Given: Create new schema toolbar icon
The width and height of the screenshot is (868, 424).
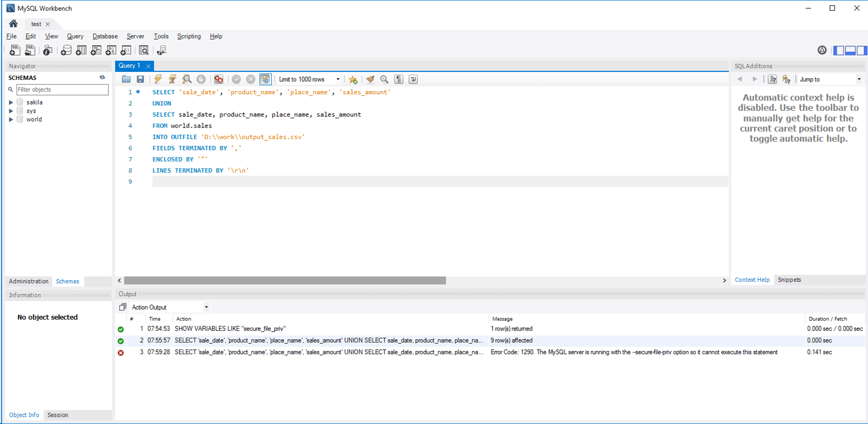Looking at the screenshot, I should [x=66, y=50].
